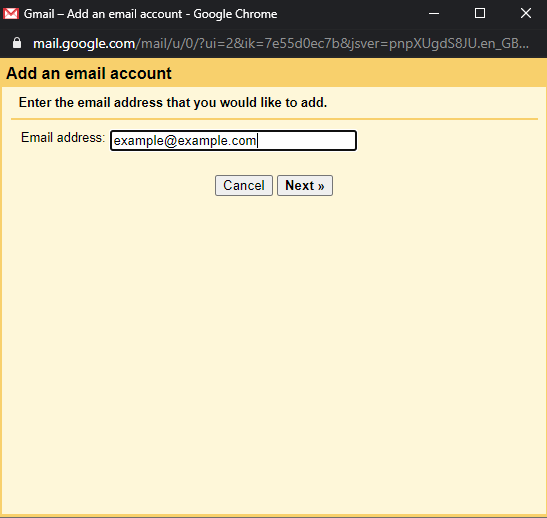Click the window title text "Gmail – Add an email account"
This screenshot has height=518, width=547.
(x=103, y=14)
